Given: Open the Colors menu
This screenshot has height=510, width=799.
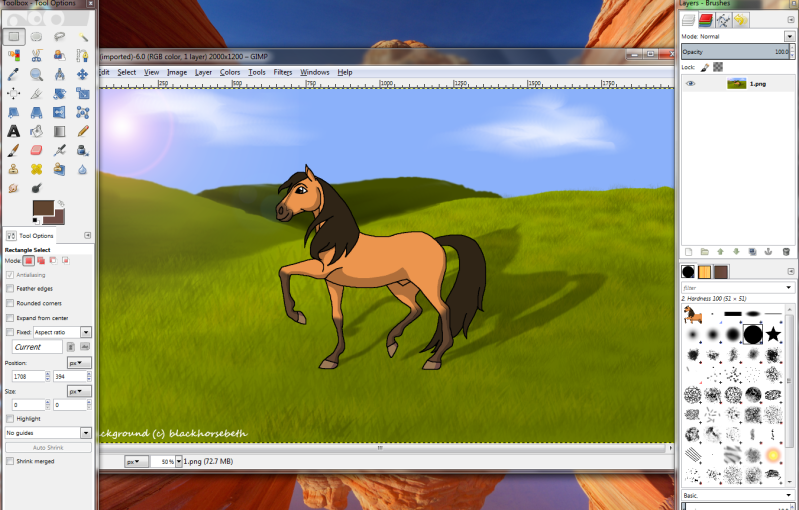Looking at the screenshot, I should click(230, 72).
